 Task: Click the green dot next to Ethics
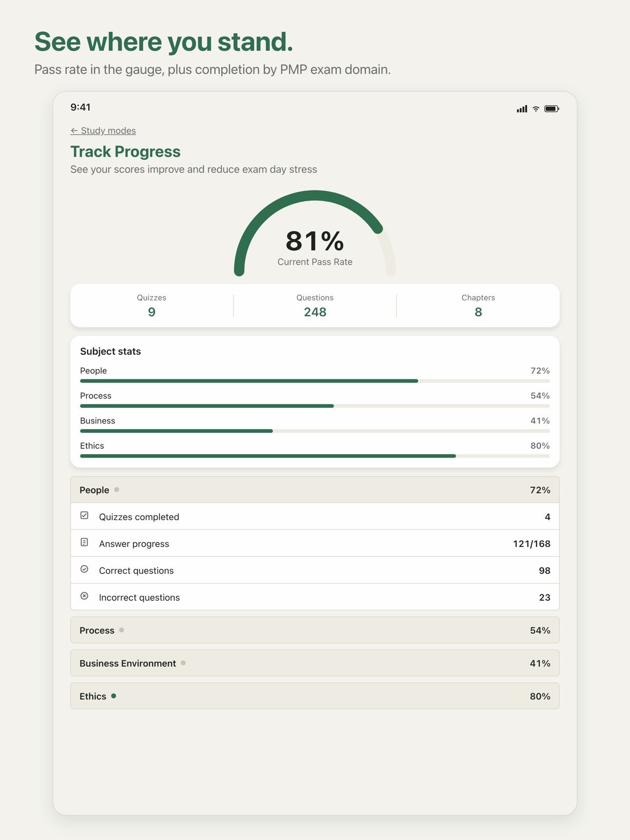click(x=114, y=696)
